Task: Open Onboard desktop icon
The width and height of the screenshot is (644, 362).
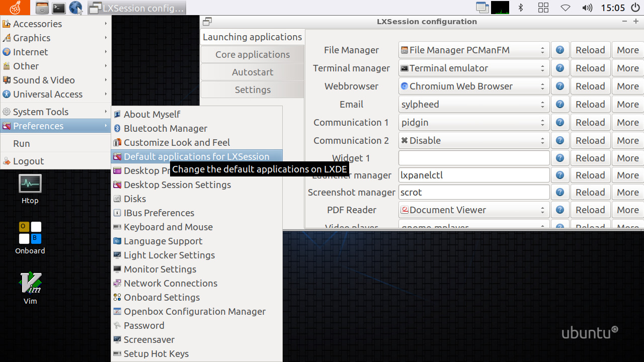Action: (30, 238)
